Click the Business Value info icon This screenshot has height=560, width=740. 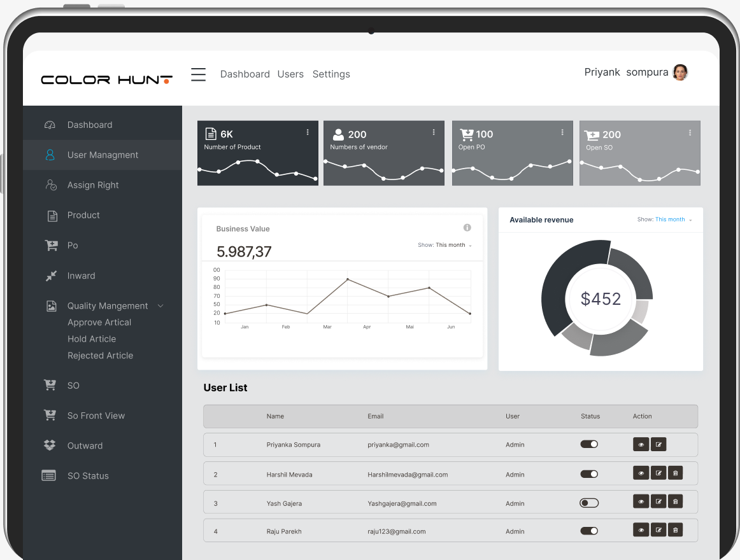pyautogui.click(x=467, y=228)
